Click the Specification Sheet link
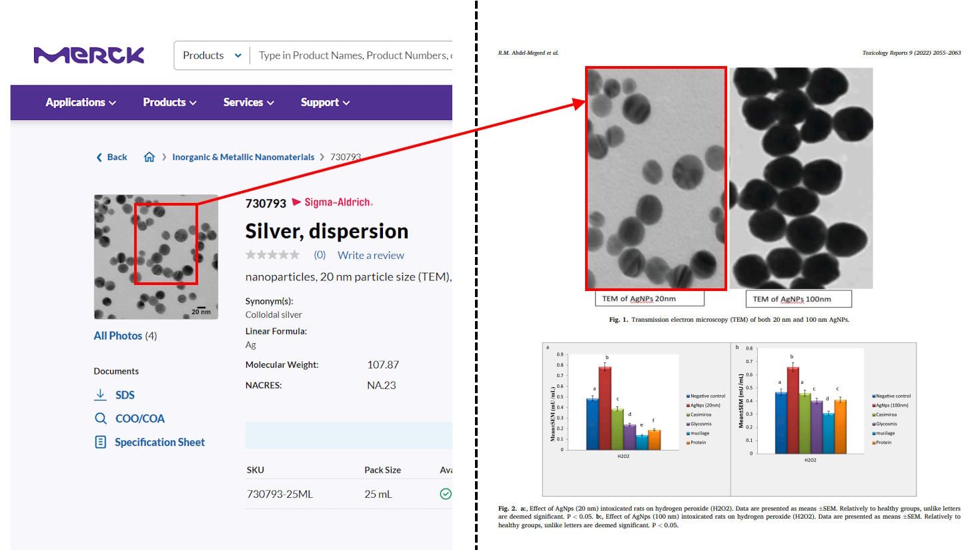Screen dimensions: 980x550 tap(159, 442)
